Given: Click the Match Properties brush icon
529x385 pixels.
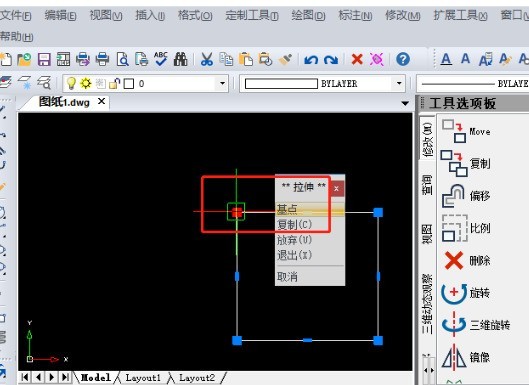Looking at the screenshot, I should pos(285,59).
